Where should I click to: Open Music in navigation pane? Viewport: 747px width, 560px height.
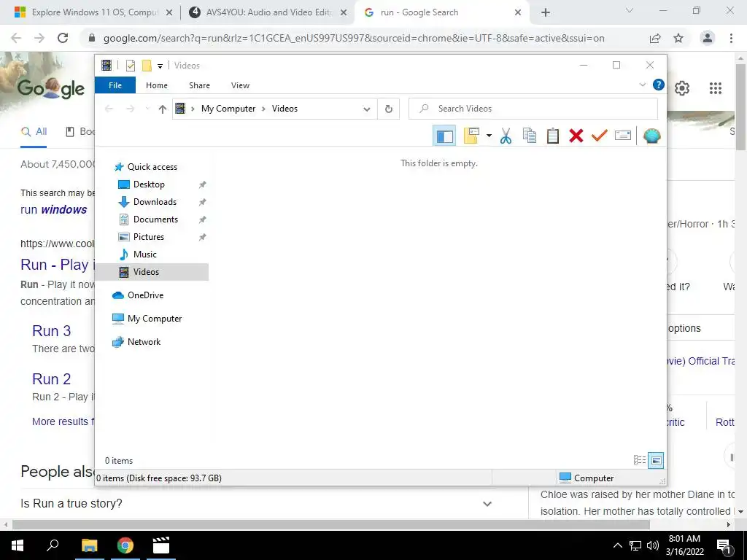(x=144, y=254)
